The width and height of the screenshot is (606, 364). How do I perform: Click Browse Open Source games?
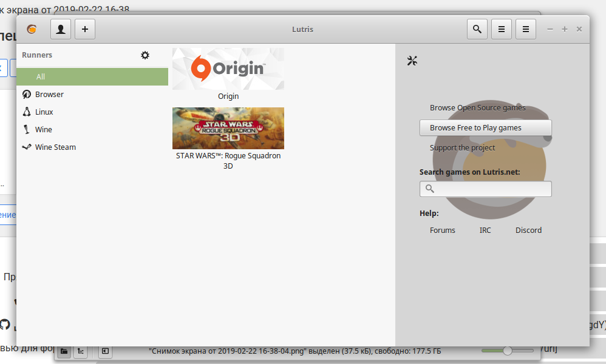click(478, 108)
